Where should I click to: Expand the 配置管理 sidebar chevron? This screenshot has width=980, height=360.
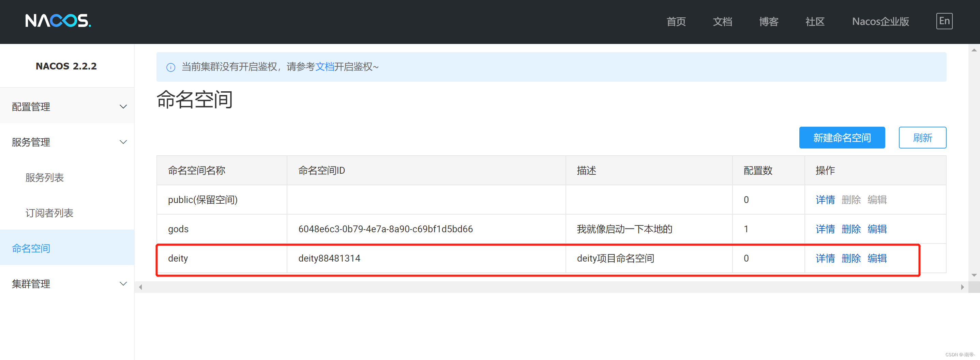(x=123, y=107)
